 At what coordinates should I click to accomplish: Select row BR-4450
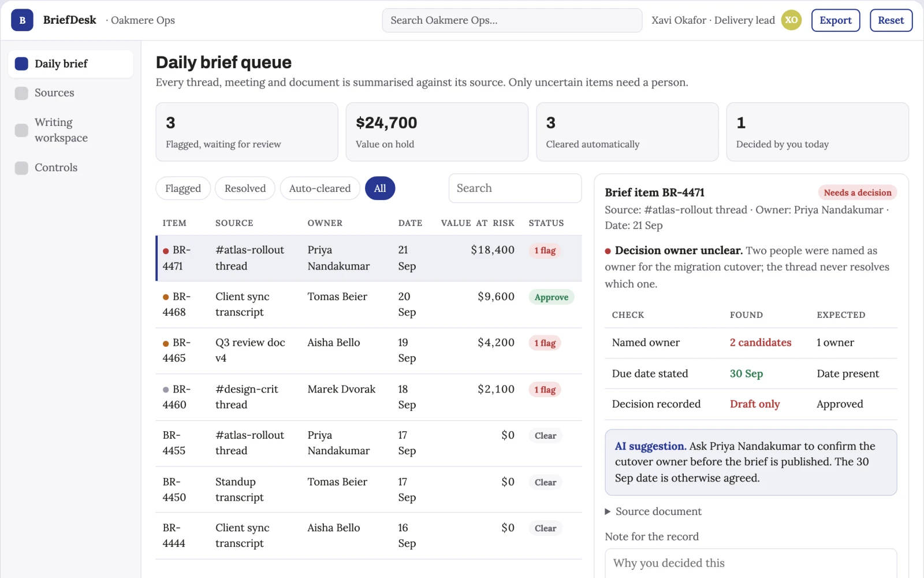368,490
